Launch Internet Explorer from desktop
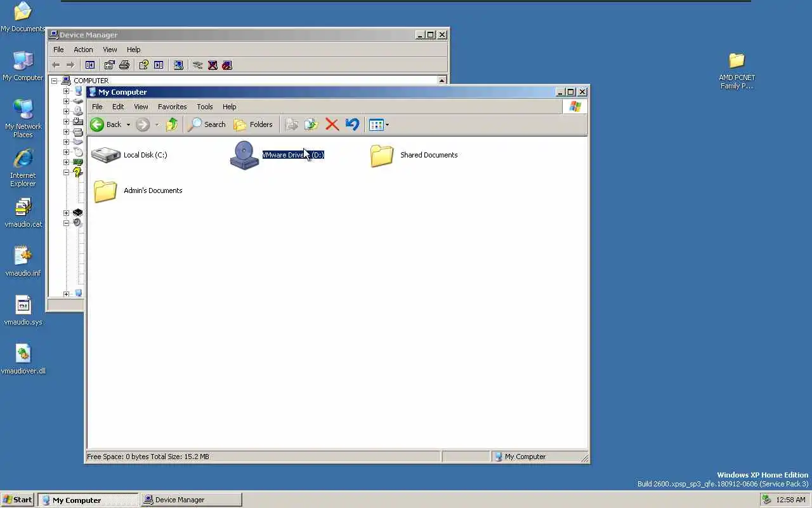Image resolution: width=812 pixels, height=508 pixels. click(x=23, y=168)
